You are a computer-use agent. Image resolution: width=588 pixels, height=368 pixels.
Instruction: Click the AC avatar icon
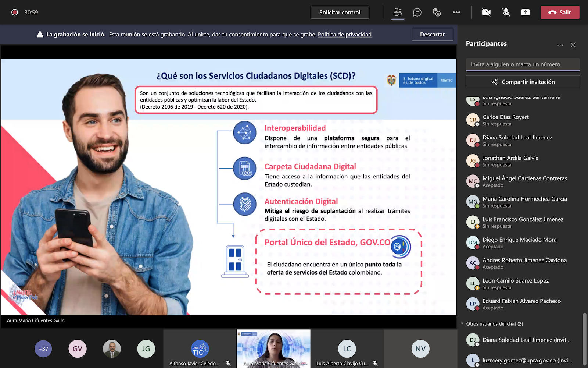coord(473,263)
